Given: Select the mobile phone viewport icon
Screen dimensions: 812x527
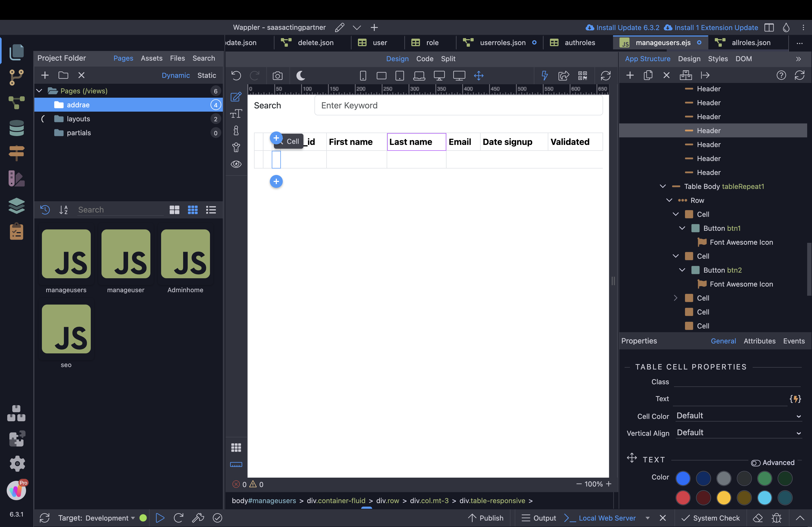Looking at the screenshot, I should point(363,76).
